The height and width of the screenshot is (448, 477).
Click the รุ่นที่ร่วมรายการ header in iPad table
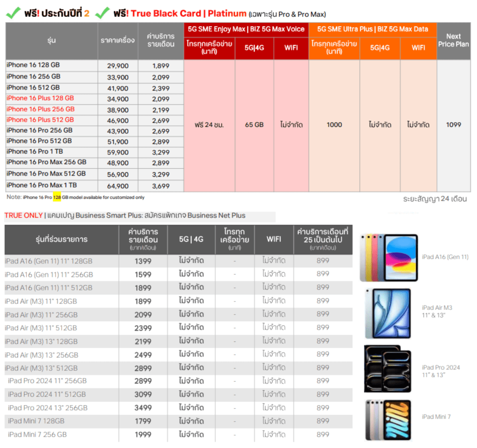(x=62, y=240)
